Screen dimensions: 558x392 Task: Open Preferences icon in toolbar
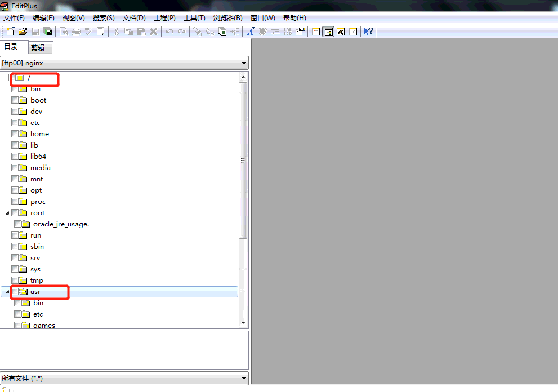(300, 32)
